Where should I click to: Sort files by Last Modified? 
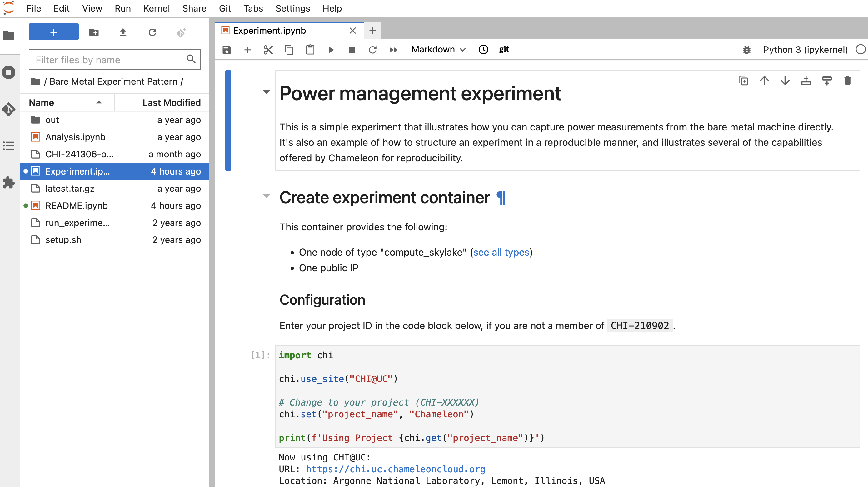(162, 102)
